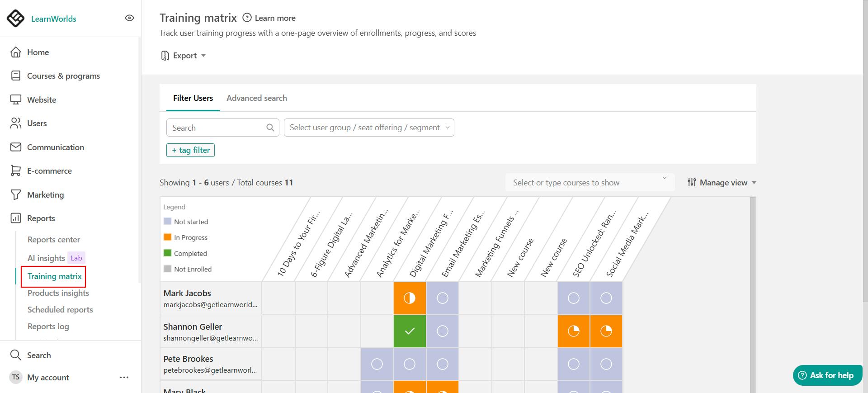This screenshot has width=868, height=393.
Task: Toggle the preview eye icon in sidebar header
Action: pyautogui.click(x=129, y=18)
